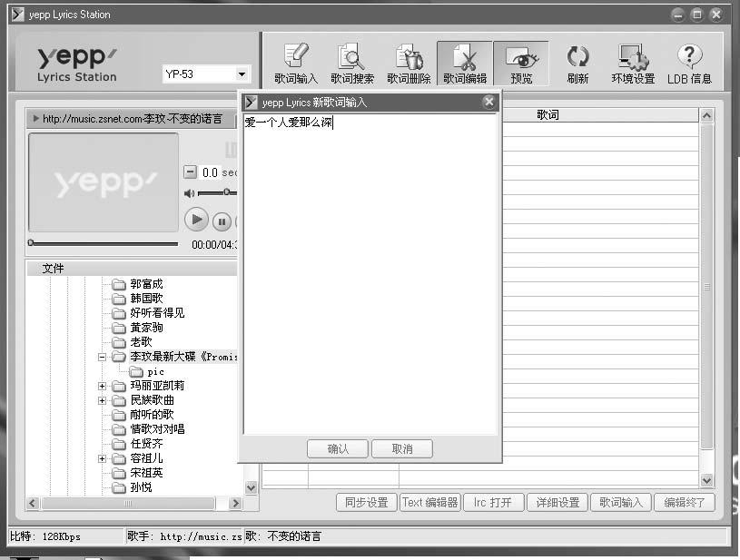
Task: Select the 歌词删除 lyrics delete tool
Action: pyautogui.click(x=409, y=64)
